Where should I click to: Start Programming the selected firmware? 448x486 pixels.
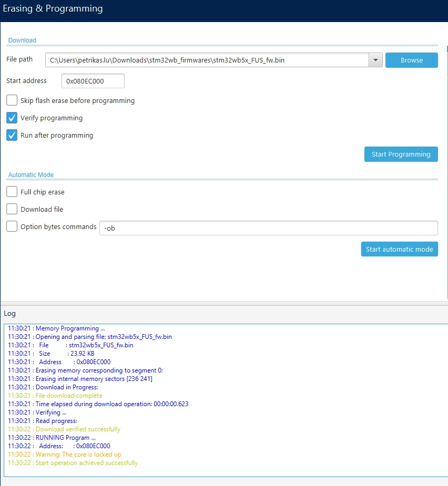tap(401, 154)
